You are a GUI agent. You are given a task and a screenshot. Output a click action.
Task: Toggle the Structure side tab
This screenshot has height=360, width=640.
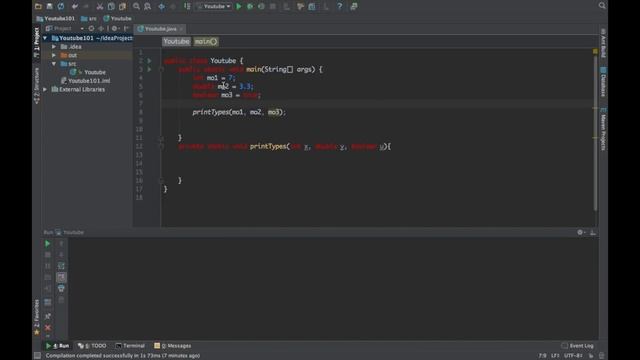36,86
